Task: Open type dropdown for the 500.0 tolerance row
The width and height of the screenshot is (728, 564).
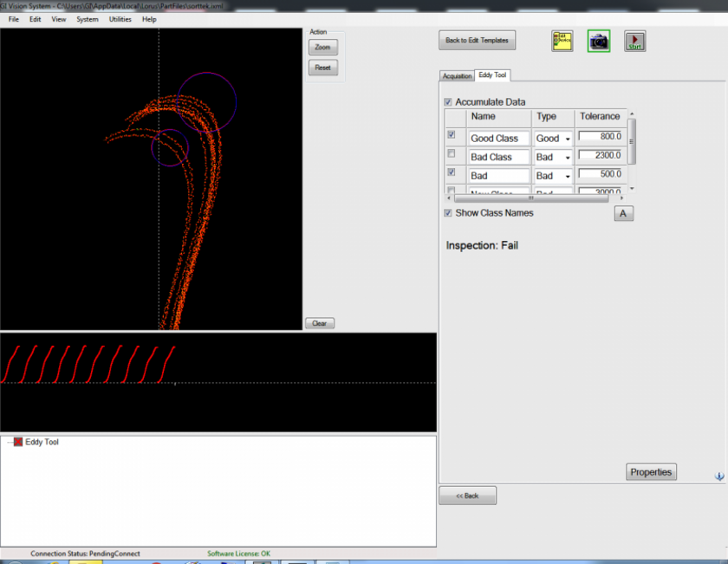Action: click(568, 176)
